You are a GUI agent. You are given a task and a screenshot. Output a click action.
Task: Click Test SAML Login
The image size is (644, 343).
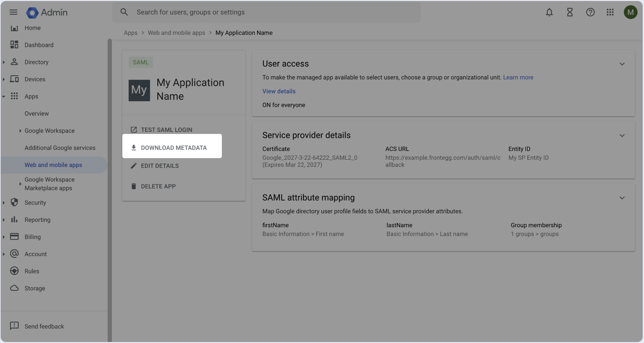coord(166,130)
